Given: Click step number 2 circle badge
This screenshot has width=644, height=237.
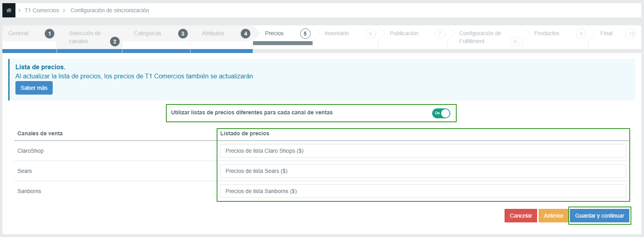Looking at the screenshot, I should click(x=115, y=42).
